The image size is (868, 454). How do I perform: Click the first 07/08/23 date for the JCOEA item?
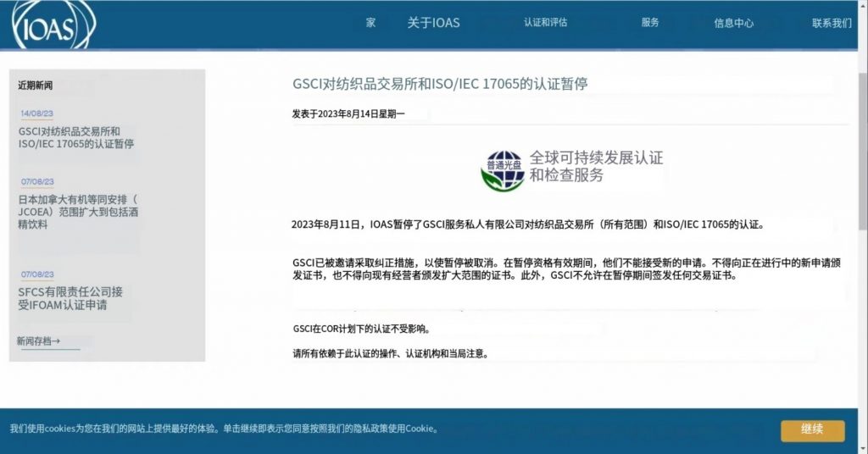pyautogui.click(x=37, y=181)
